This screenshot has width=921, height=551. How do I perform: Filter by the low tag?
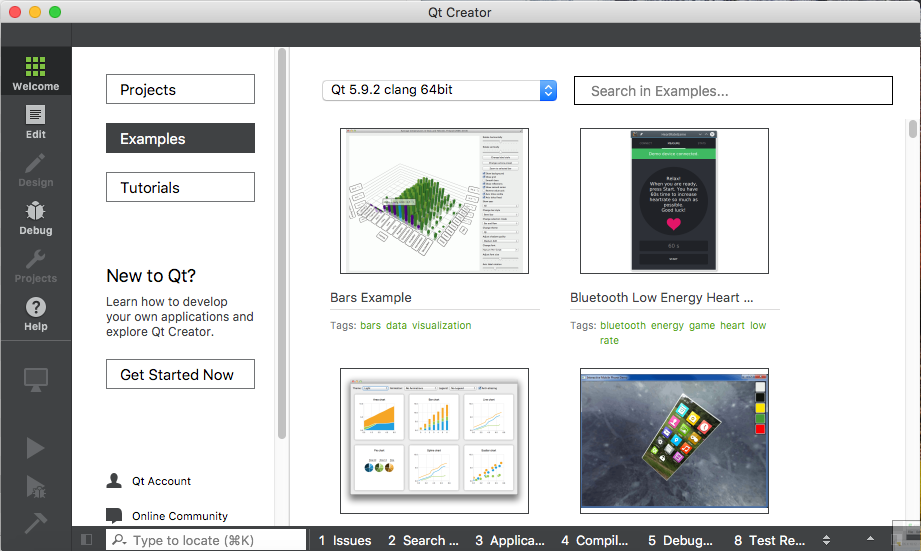click(758, 325)
